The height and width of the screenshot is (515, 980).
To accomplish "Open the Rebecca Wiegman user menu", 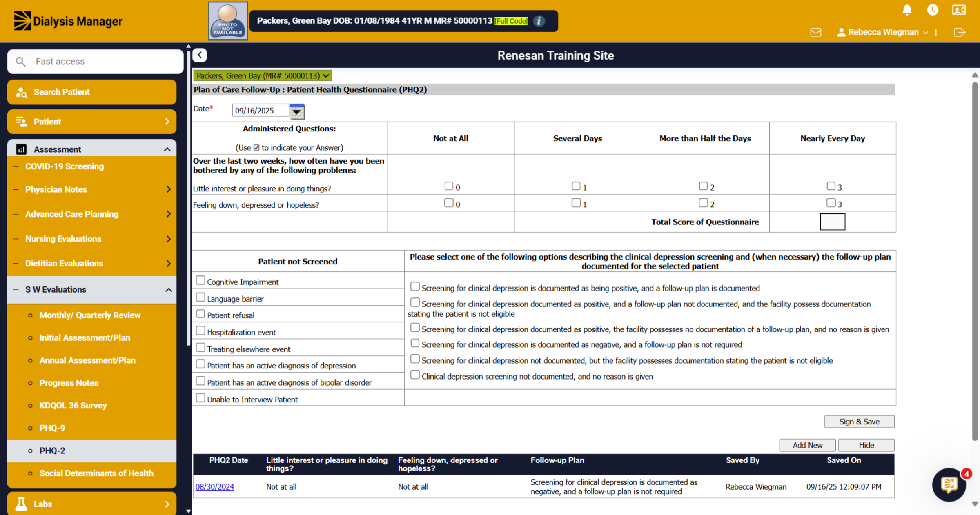I will tap(883, 32).
